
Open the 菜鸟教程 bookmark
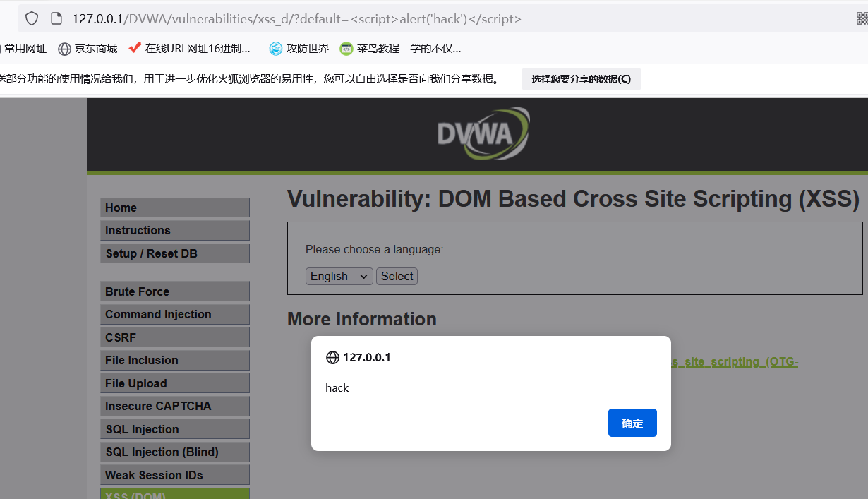coord(400,49)
